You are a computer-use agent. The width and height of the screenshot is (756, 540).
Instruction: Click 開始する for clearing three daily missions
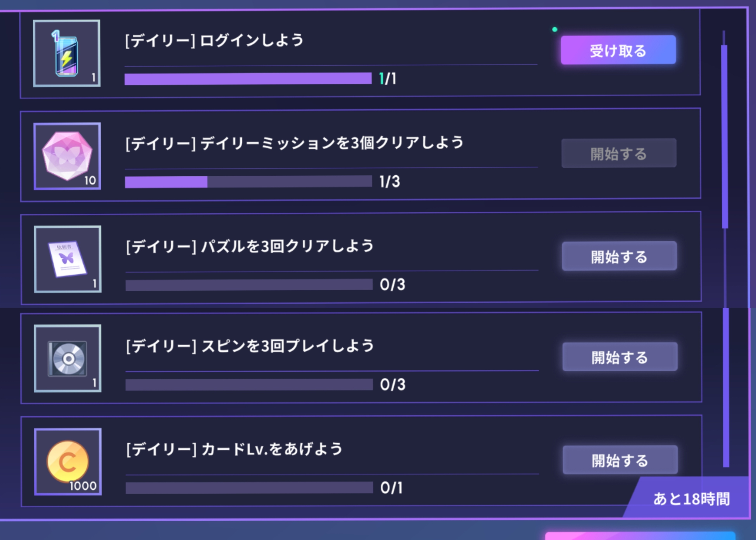(619, 153)
